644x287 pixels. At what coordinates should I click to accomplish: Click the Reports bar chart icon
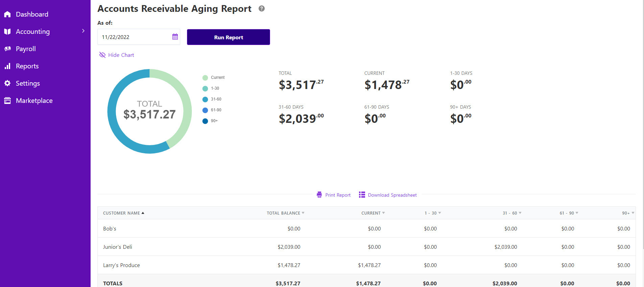(7, 66)
